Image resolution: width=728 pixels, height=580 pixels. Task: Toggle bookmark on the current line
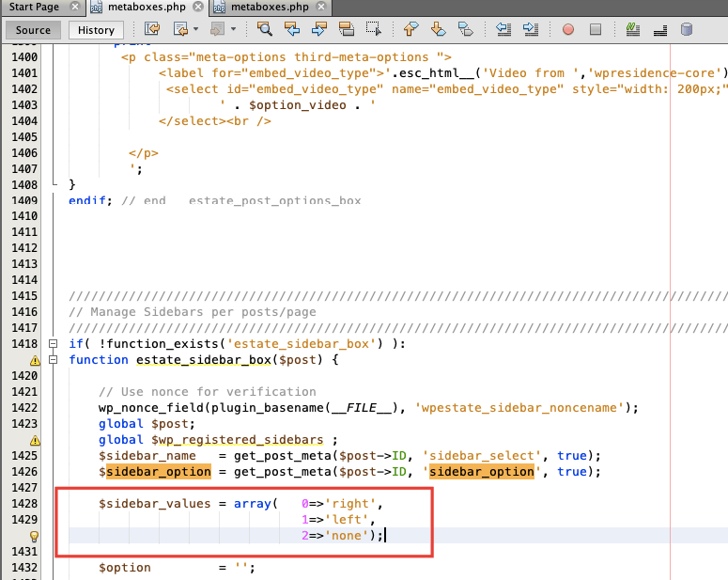(x=465, y=29)
